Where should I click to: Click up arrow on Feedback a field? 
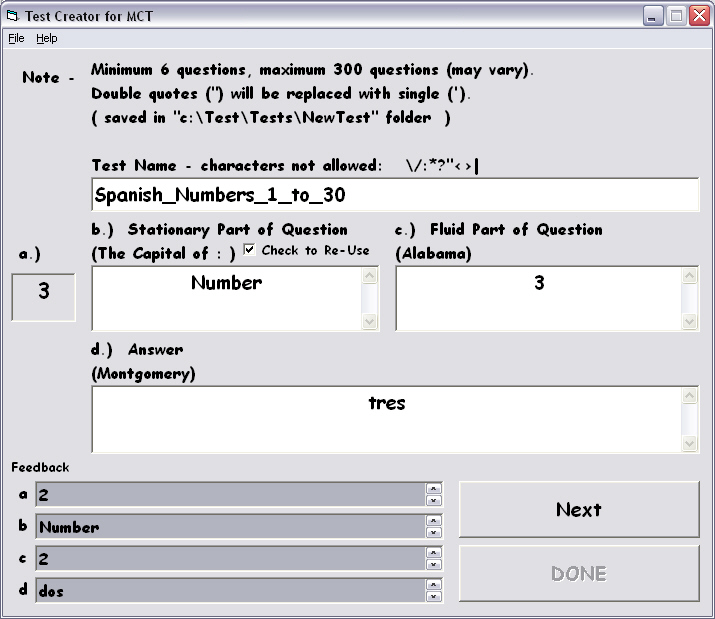click(x=434, y=489)
